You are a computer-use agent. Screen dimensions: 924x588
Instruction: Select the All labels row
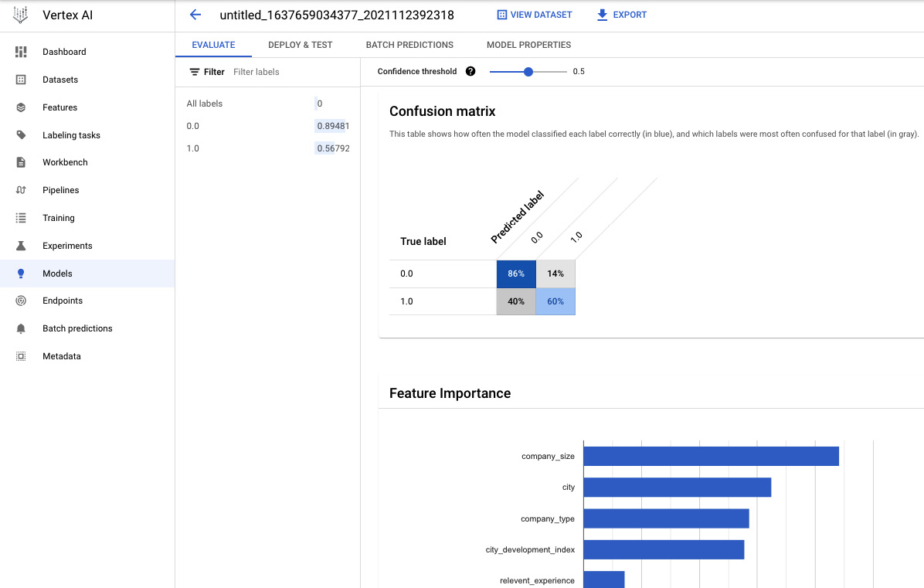pos(267,104)
